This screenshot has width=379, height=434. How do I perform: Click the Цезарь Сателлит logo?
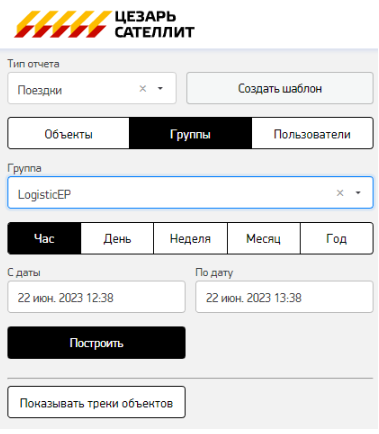coord(104,24)
